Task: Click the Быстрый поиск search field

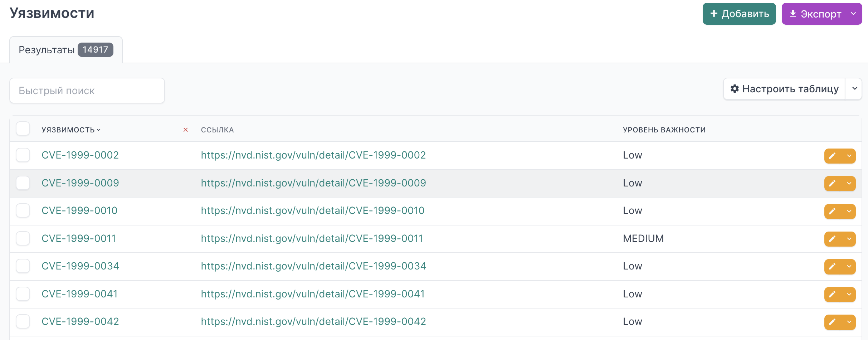Action: pyautogui.click(x=87, y=91)
